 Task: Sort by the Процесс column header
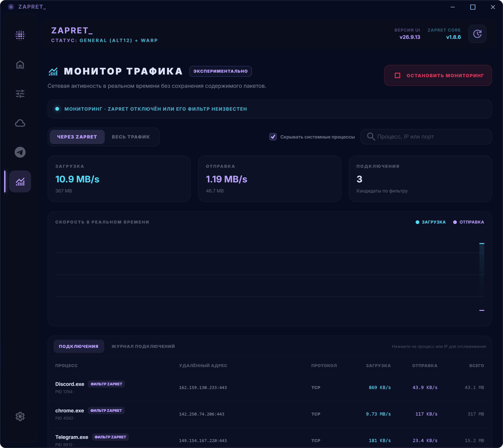[67, 365]
